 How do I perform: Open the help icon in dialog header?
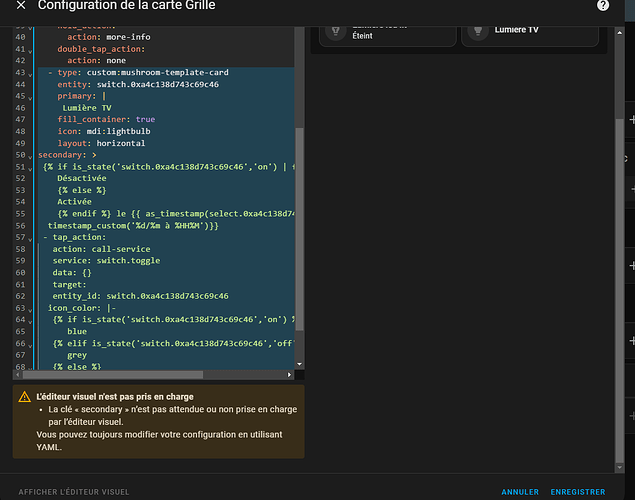click(603, 5)
